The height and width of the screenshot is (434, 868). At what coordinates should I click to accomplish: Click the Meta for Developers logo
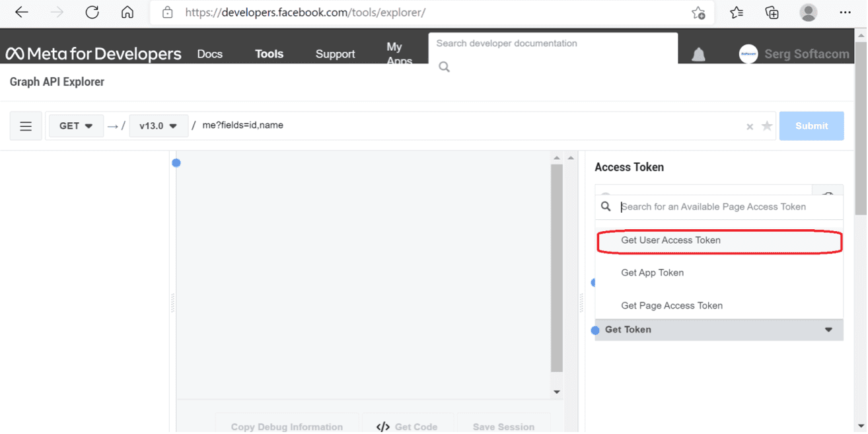click(93, 54)
